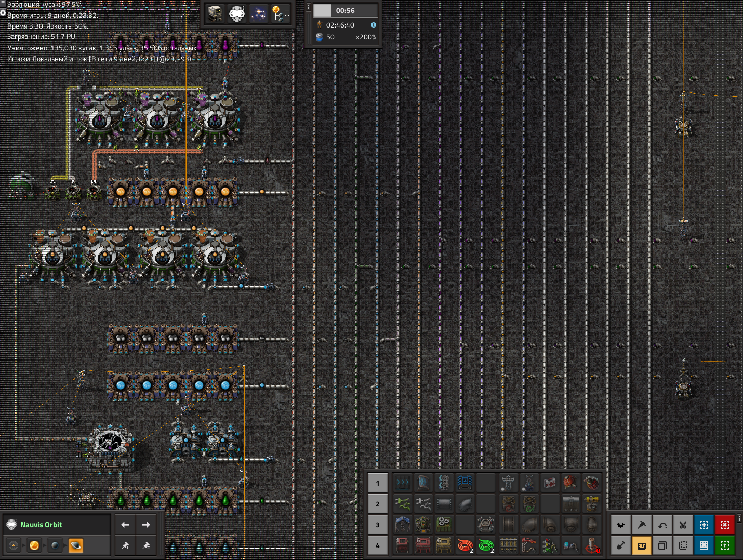Click the shovel shortcut button
The width and height of the screenshot is (743, 560).
pos(620,545)
